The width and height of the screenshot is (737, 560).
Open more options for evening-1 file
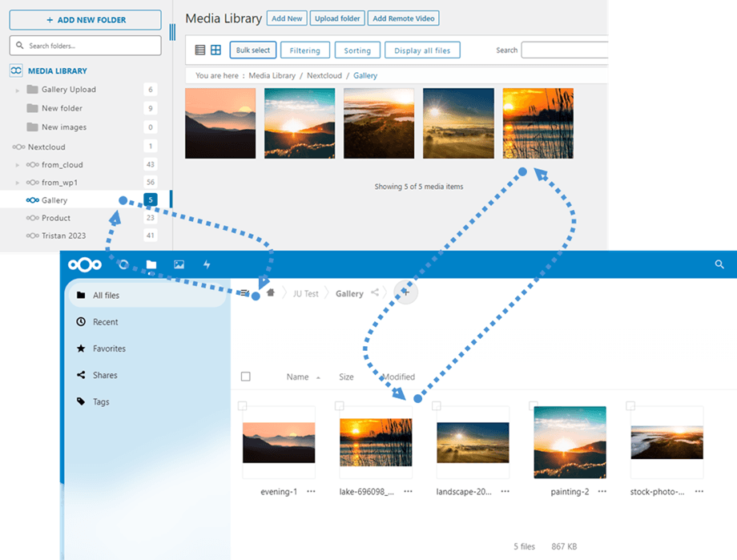pyautogui.click(x=311, y=491)
